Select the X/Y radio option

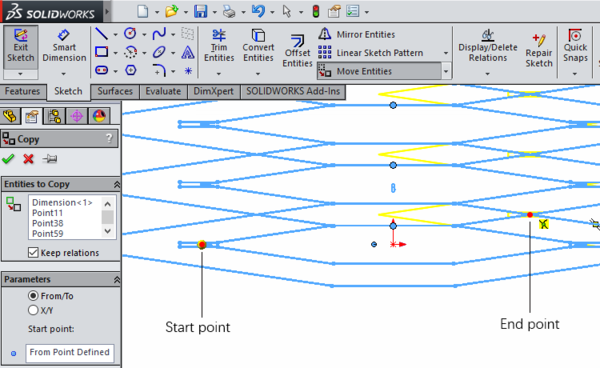click(33, 310)
